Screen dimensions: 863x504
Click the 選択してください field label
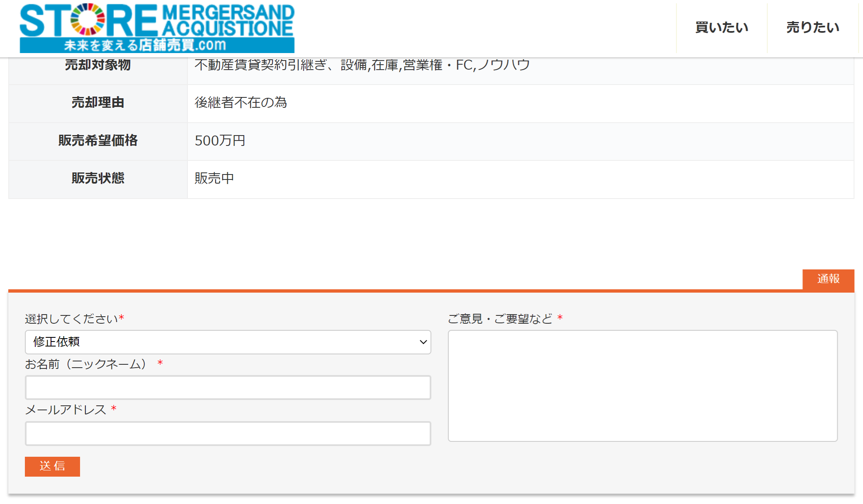71,319
